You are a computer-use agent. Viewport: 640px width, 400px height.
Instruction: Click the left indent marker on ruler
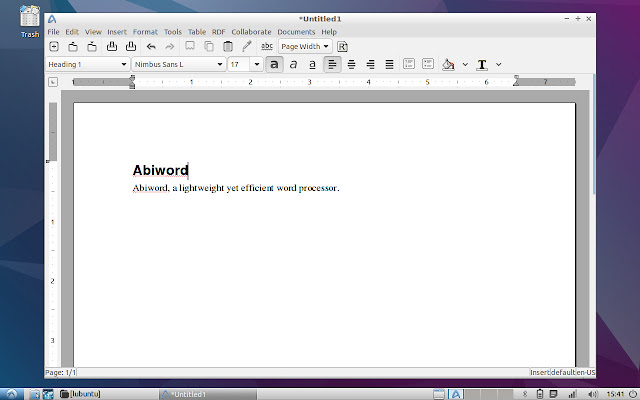coord(132,82)
